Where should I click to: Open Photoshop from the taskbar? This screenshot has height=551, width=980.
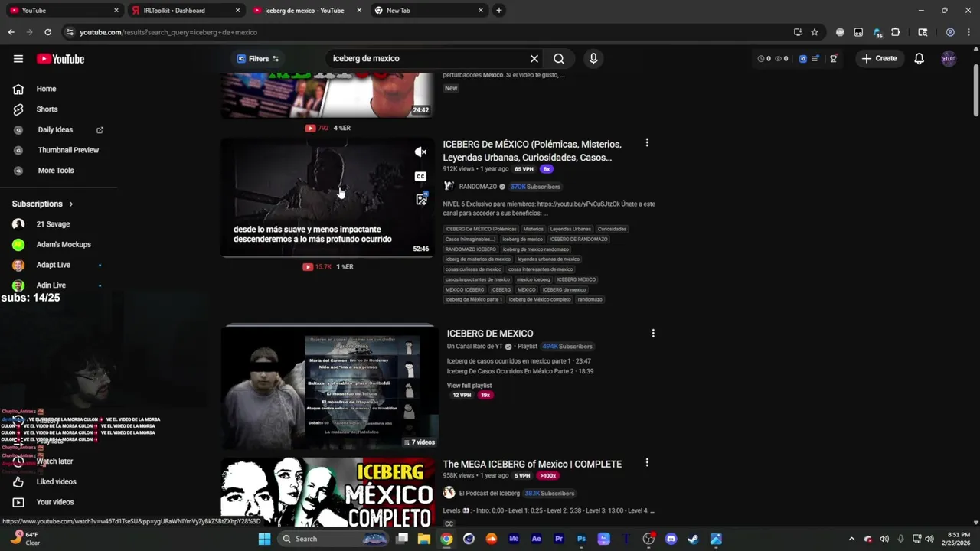pos(581,539)
